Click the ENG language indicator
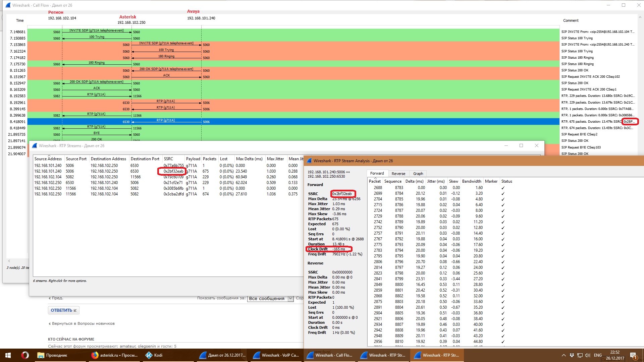Viewport: 644px width, 362px height. pyautogui.click(x=598, y=355)
